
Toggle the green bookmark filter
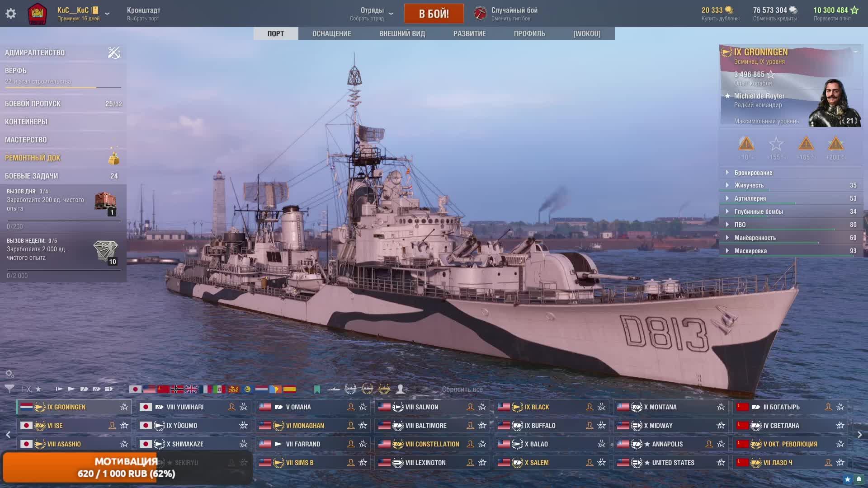(317, 389)
